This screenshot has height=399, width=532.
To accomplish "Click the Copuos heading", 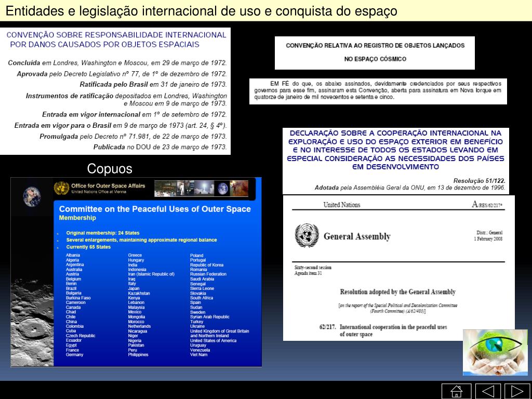I will pos(110,168).
